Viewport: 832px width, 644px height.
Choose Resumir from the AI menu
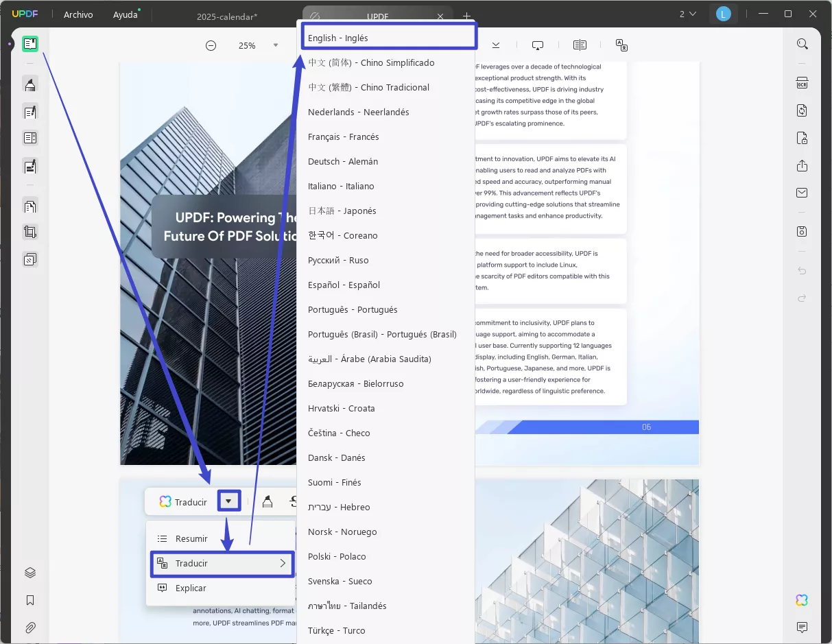(x=222, y=538)
